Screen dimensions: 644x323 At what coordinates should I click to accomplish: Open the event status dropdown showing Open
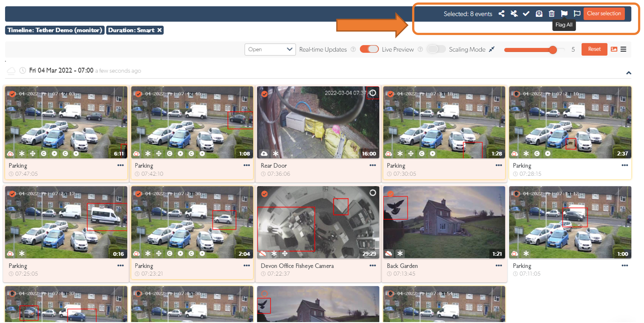[270, 49]
